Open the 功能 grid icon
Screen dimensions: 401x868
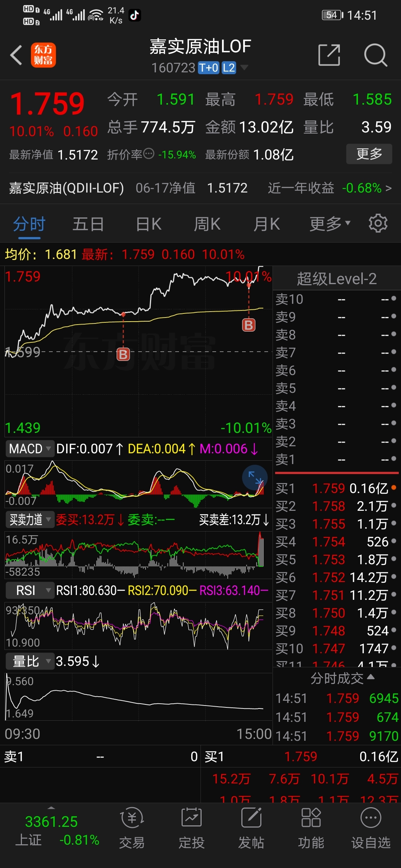point(311,818)
